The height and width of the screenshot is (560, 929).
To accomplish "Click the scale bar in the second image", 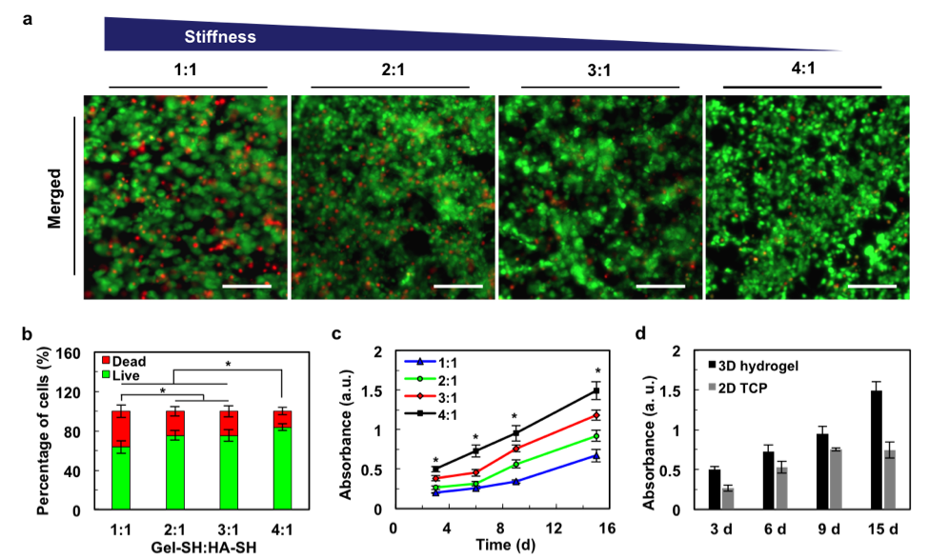I will click(x=457, y=285).
